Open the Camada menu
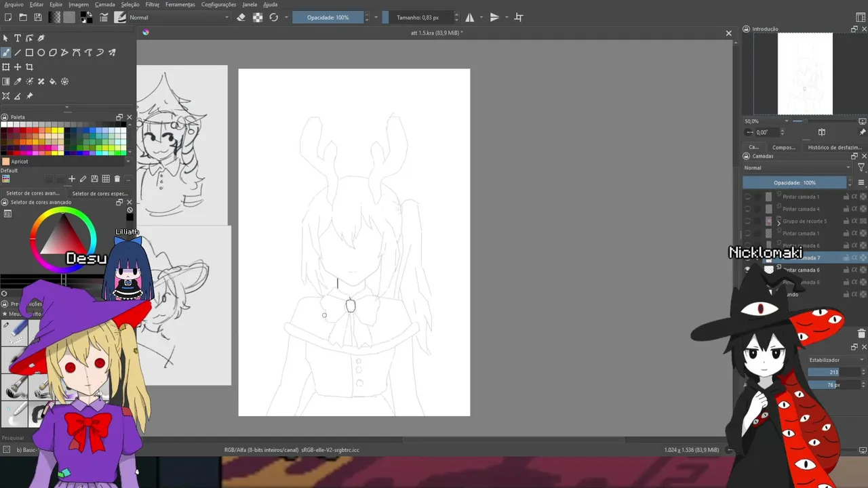The height and width of the screenshot is (488, 868). tap(105, 5)
